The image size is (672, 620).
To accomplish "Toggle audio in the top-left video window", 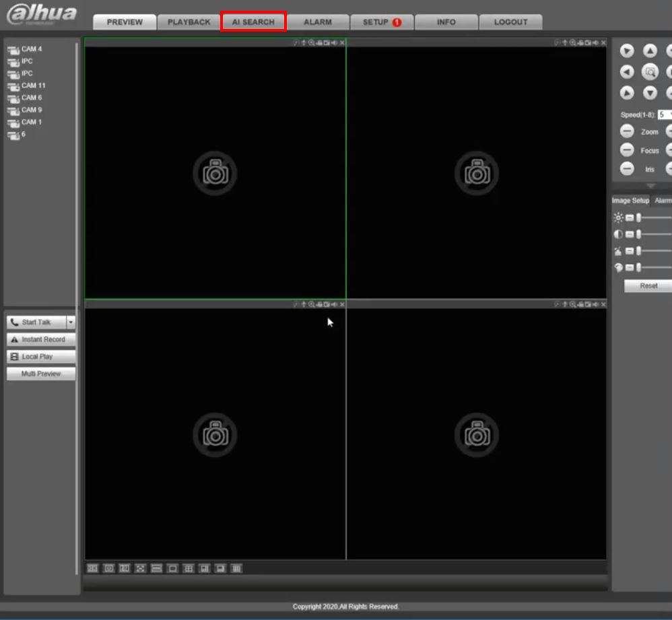I will point(334,43).
